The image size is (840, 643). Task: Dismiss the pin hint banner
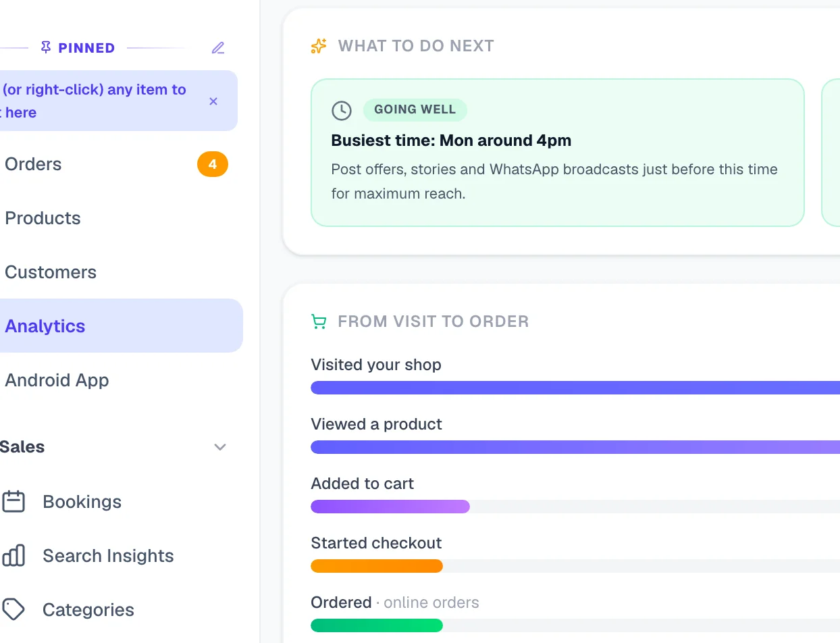coord(213,101)
